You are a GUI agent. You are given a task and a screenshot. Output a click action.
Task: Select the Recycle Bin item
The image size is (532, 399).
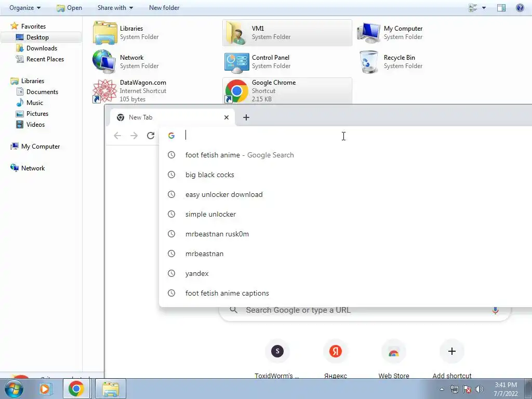pyautogui.click(x=419, y=62)
